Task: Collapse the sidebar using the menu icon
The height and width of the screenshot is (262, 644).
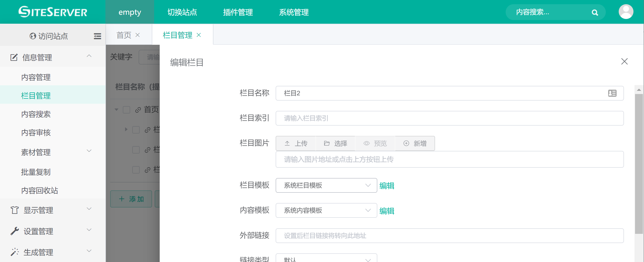Action: [97, 36]
